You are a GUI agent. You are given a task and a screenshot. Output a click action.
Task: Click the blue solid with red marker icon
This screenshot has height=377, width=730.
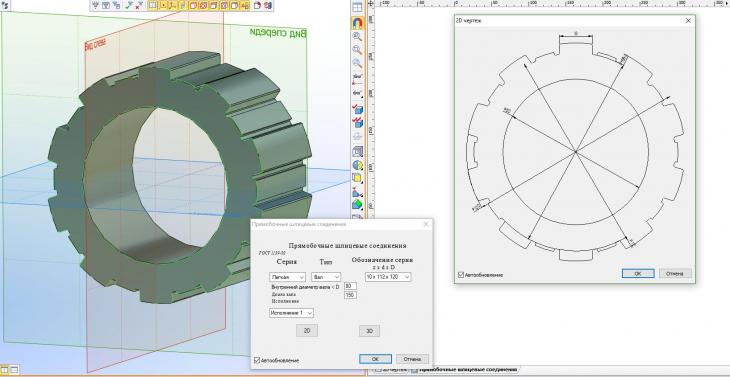[358, 191]
